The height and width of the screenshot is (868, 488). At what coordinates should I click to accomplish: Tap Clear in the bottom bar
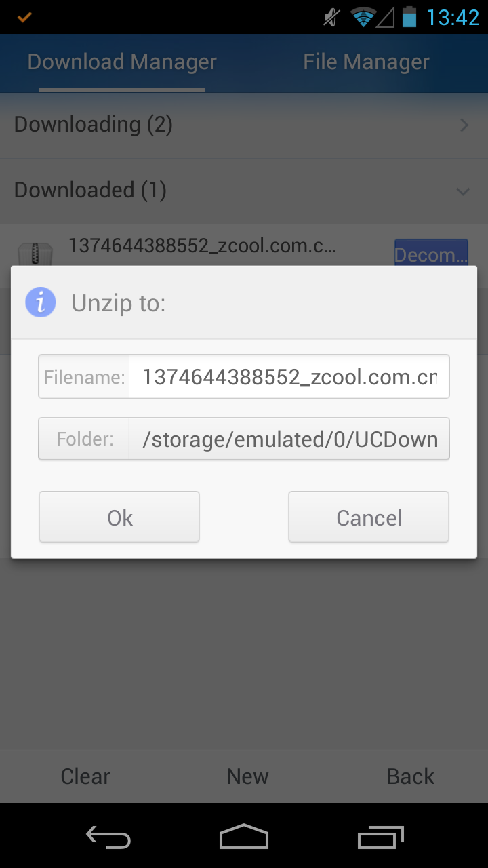point(85,776)
